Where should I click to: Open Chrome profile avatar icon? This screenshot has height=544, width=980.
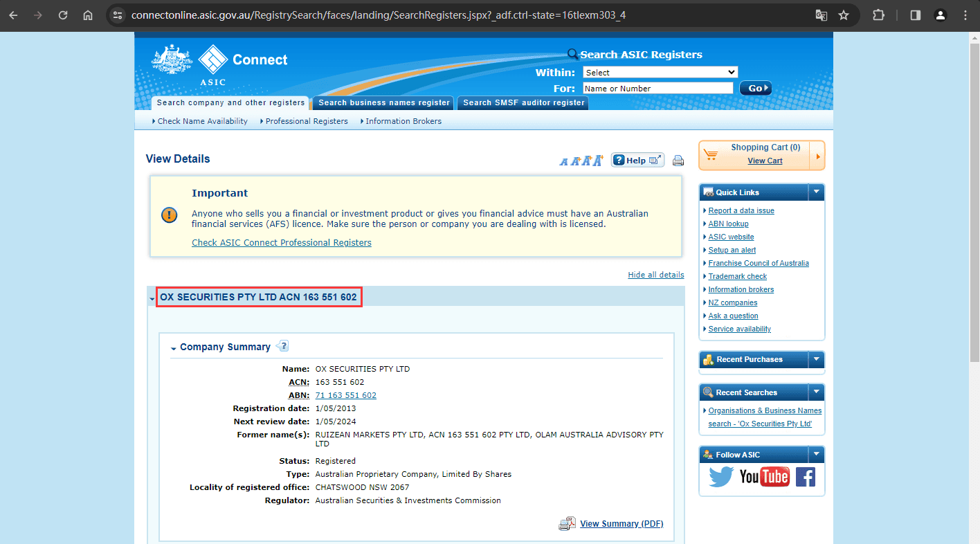point(941,15)
